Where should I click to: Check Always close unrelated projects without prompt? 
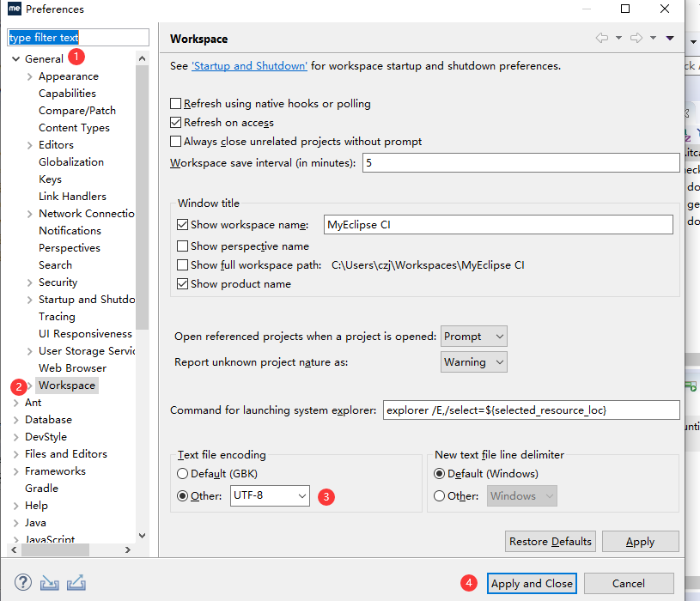175,142
